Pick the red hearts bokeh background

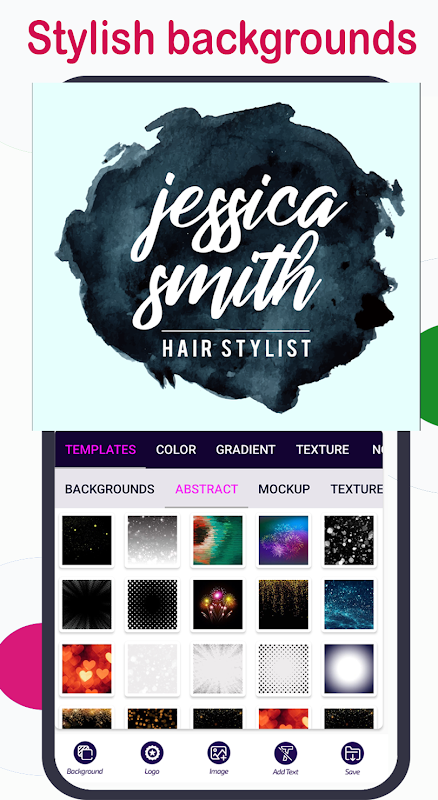click(x=87, y=668)
